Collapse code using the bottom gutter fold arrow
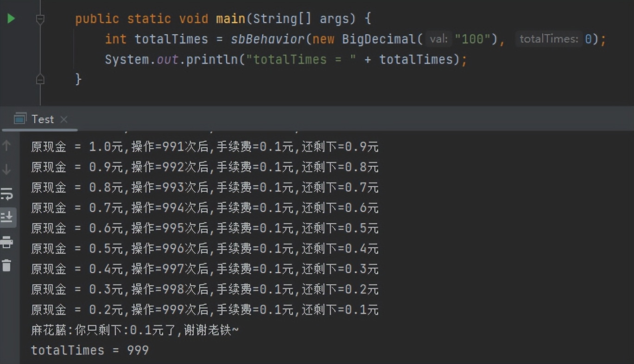The width and height of the screenshot is (634, 364). [40, 79]
